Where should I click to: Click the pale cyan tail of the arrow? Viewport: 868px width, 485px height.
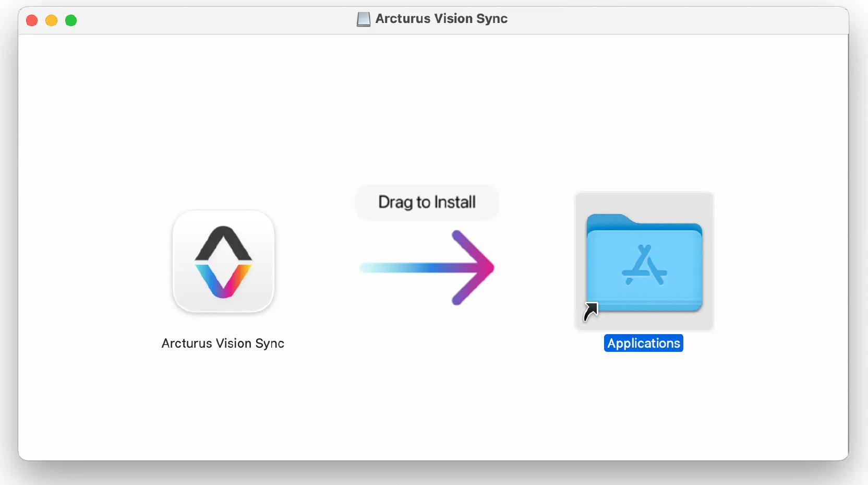coord(371,268)
